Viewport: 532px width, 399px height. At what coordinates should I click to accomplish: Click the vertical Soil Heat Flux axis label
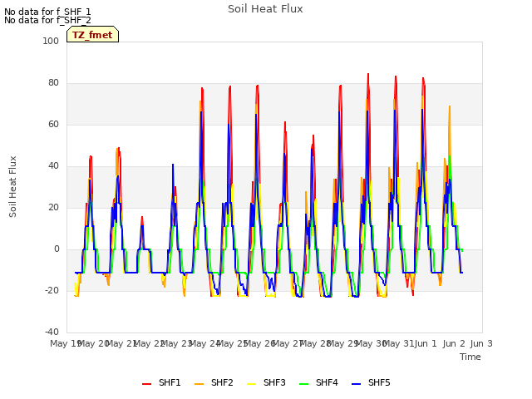(12, 186)
